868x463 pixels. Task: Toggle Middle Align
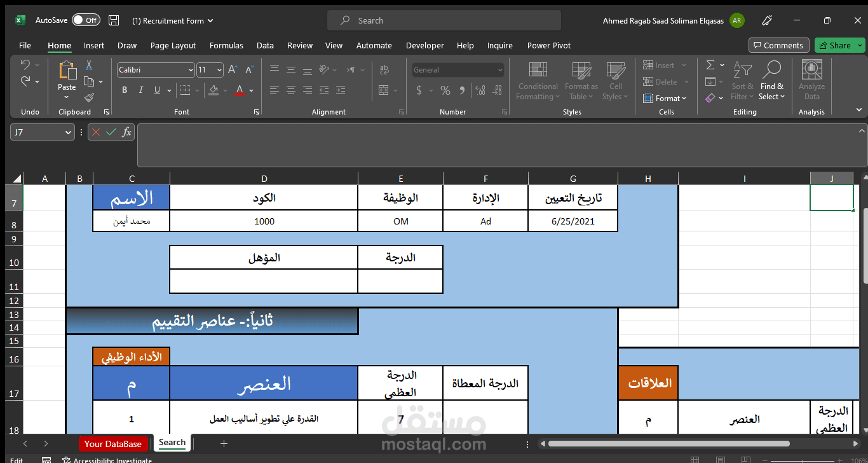[291, 69]
